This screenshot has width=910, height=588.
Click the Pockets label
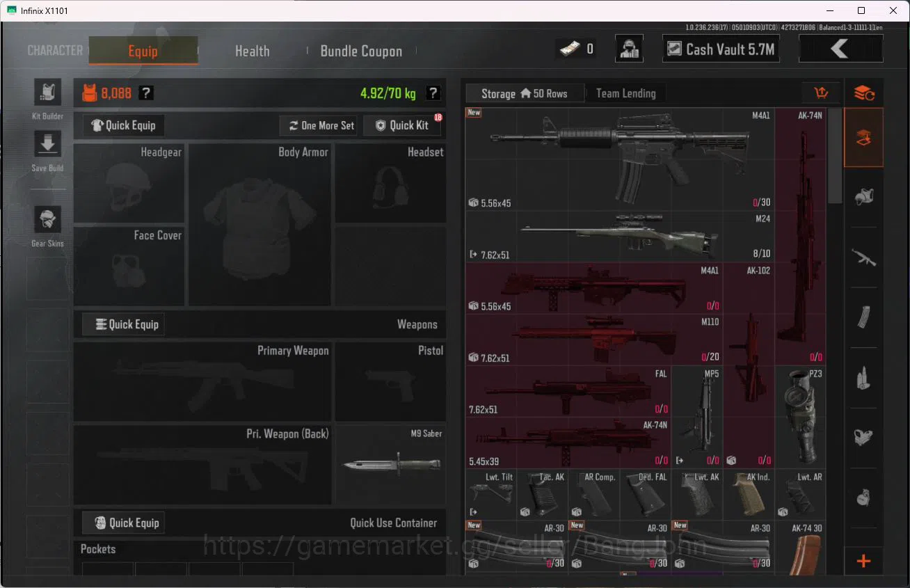(98, 549)
